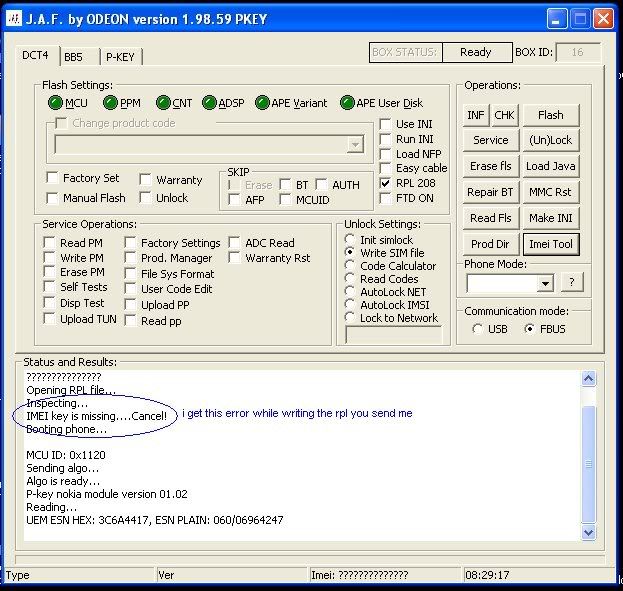Click the INF operation button

(x=476, y=115)
